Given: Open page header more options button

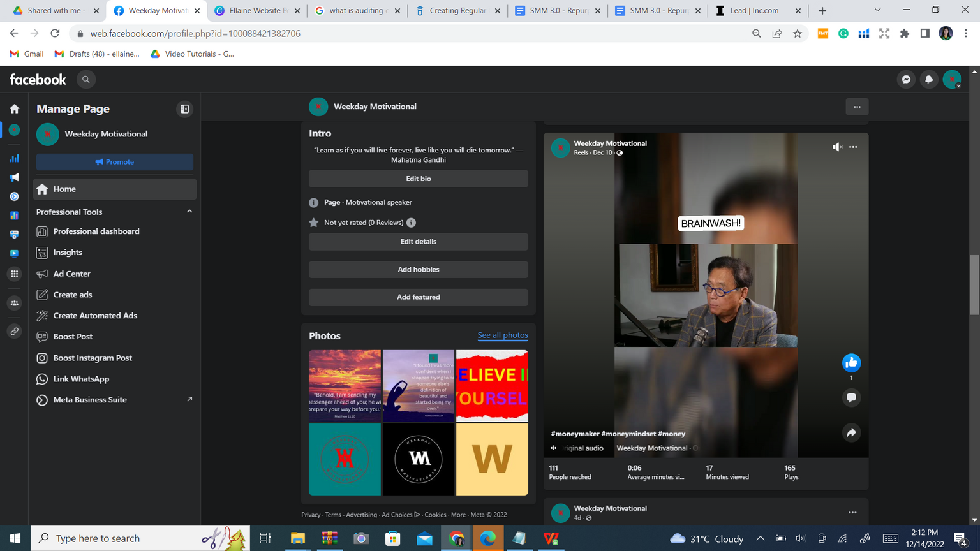Looking at the screenshot, I should (857, 107).
